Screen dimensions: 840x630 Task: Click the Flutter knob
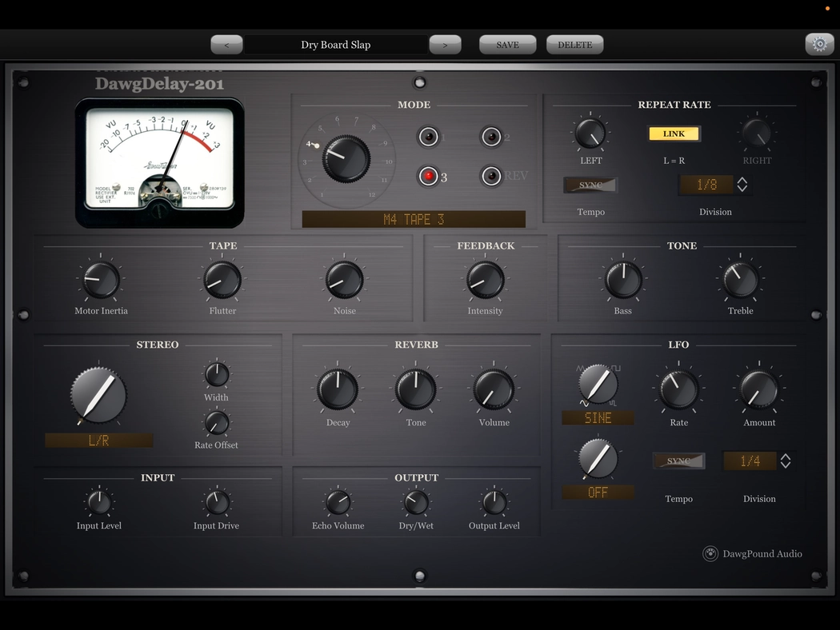pos(222,279)
